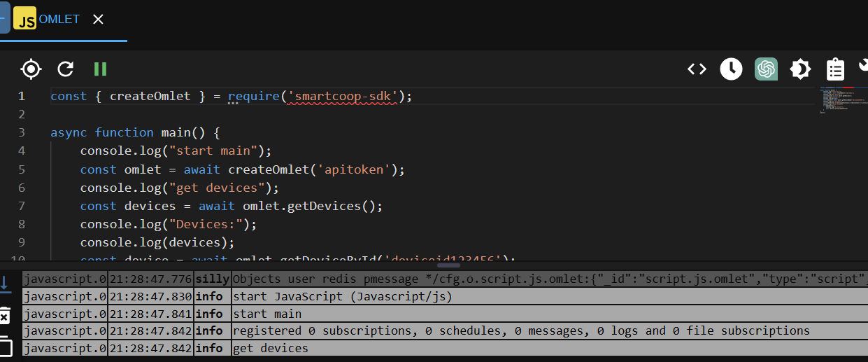
Task: Click the console.log("get devices") line
Action: (x=180, y=188)
